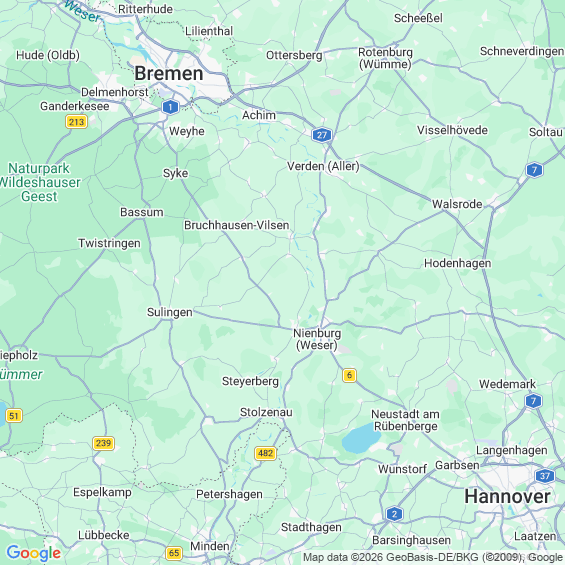The width and height of the screenshot is (565, 565).
Task: Select the Sulingen town label
Action: tap(170, 312)
